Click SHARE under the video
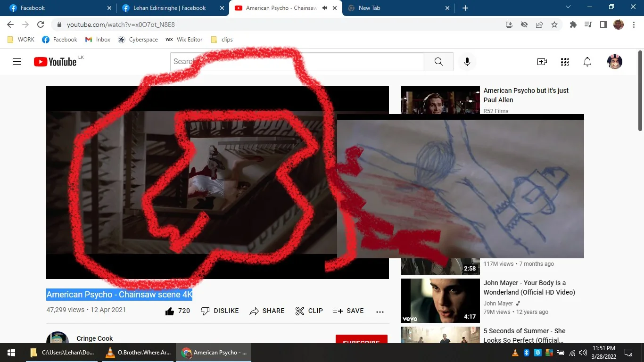Screen dimensions: 644x362 pos(267,311)
